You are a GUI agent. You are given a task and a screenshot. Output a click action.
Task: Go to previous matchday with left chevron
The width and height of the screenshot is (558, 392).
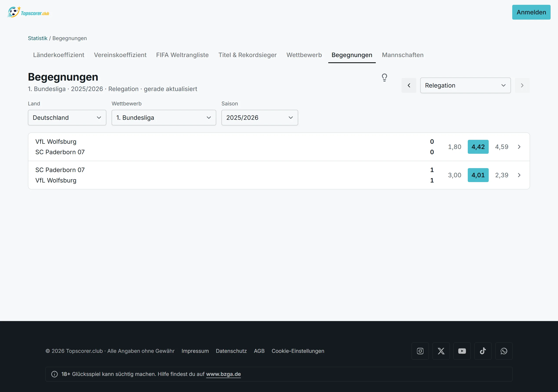click(409, 85)
